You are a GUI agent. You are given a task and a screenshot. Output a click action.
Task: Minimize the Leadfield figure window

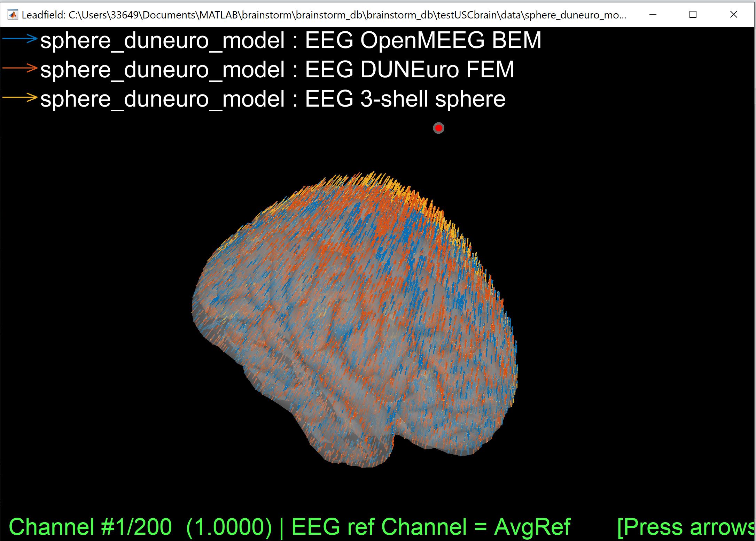tap(653, 15)
